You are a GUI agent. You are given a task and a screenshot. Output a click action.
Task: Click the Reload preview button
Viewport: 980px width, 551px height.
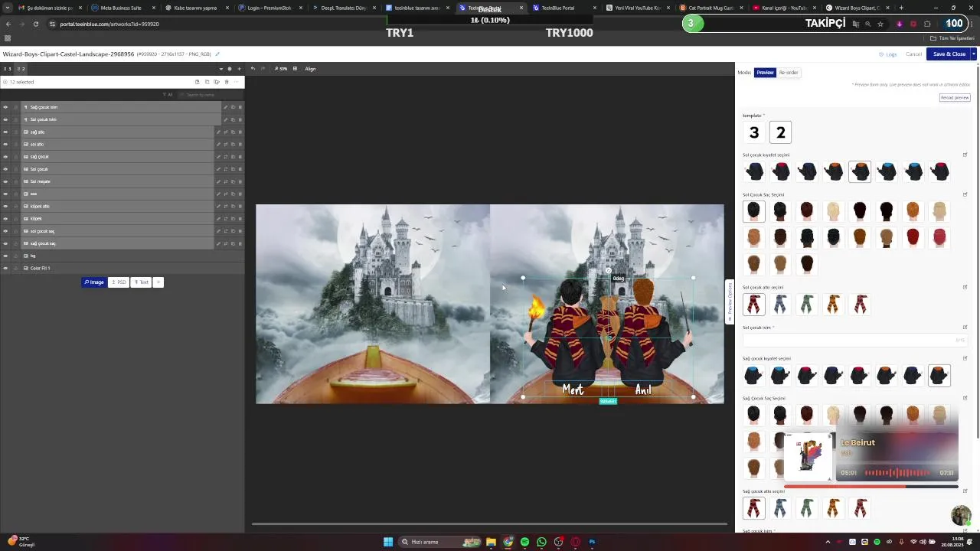(955, 97)
